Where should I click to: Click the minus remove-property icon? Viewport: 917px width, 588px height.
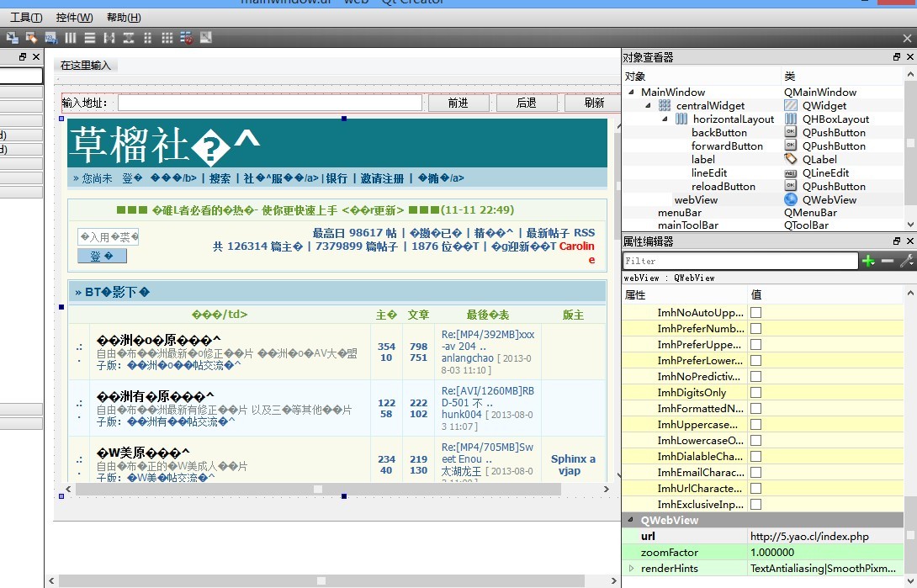pos(888,261)
